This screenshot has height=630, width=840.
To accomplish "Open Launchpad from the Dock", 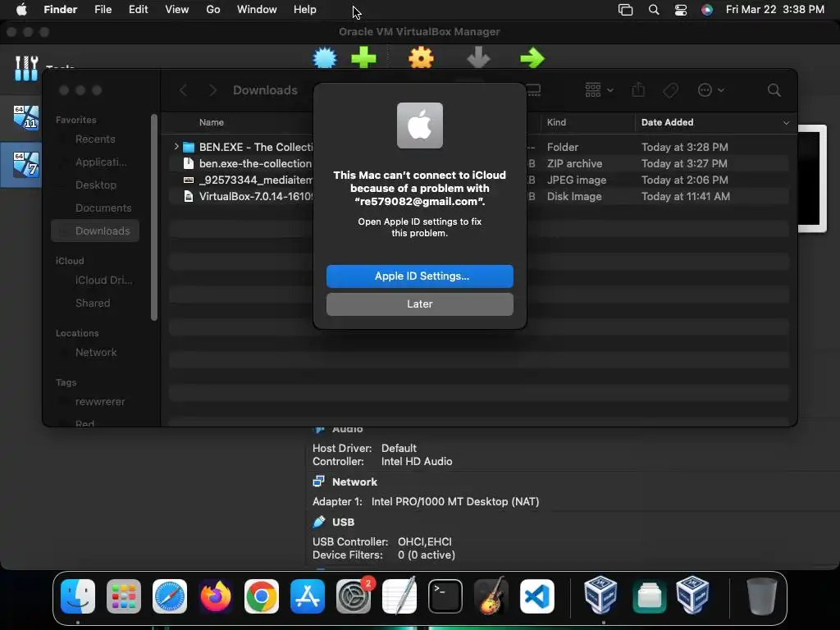I will coord(124,596).
